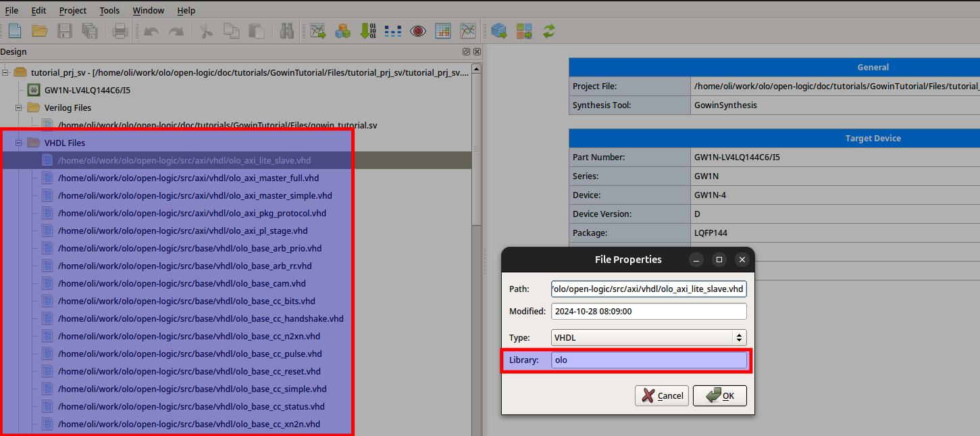The width and height of the screenshot is (980, 436).
Task: Click the New file toolbar icon
Action: (x=15, y=30)
